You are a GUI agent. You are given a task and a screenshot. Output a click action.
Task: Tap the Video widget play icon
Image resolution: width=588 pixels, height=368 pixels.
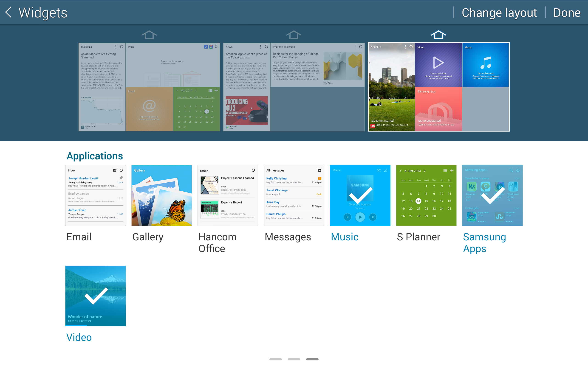pyautogui.click(x=438, y=63)
